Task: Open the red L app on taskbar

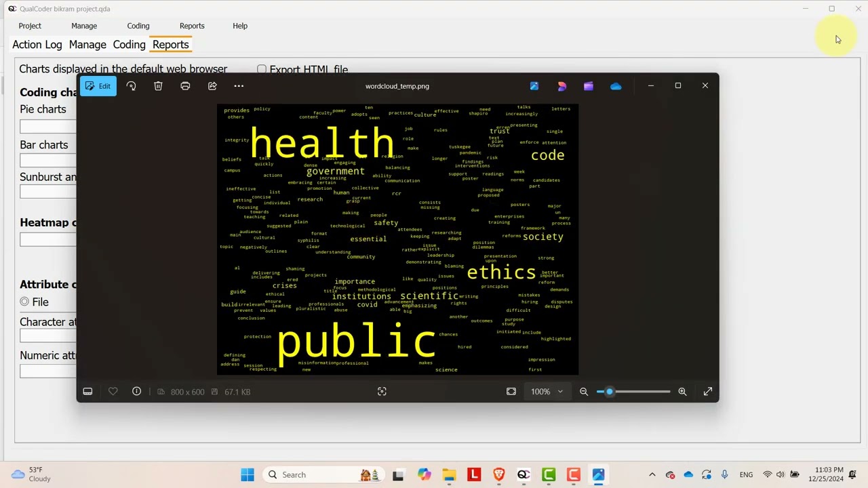Action: click(x=473, y=474)
